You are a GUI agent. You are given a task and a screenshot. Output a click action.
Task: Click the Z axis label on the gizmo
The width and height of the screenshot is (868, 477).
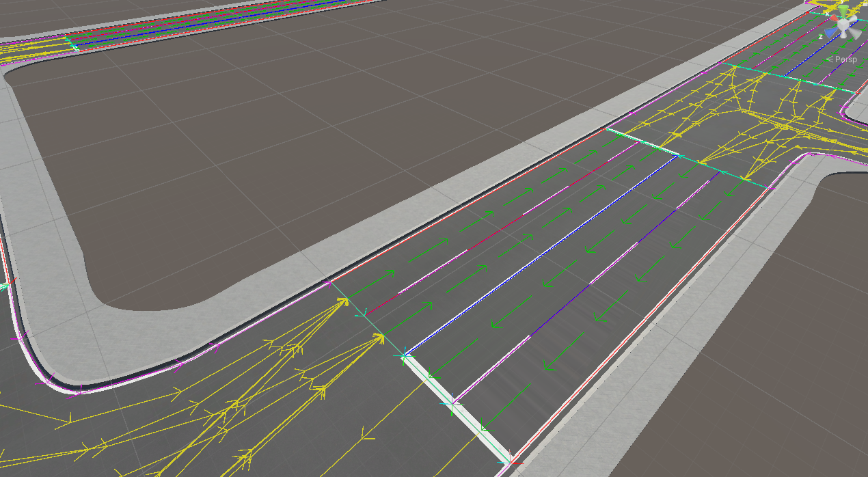click(821, 36)
